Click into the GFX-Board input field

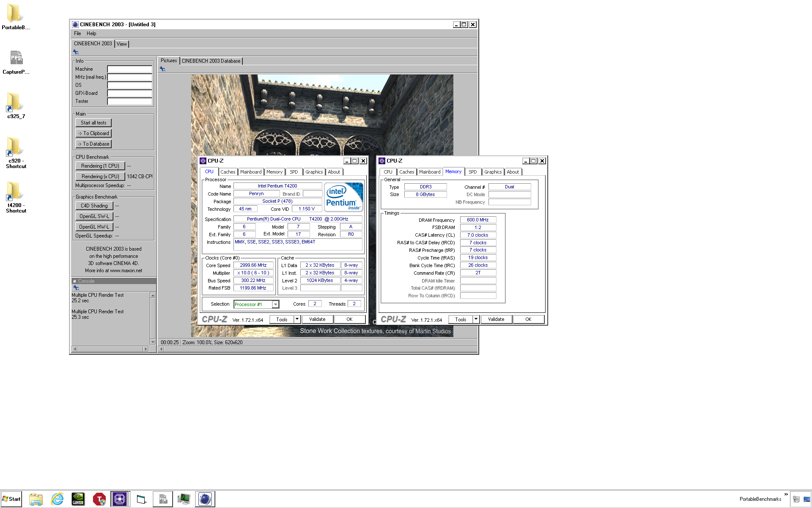click(129, 93)
